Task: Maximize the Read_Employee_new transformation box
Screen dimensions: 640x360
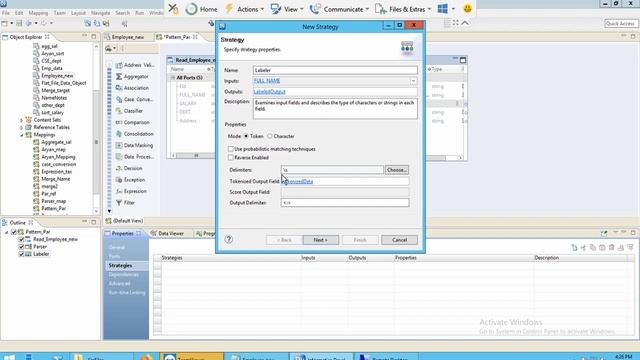Action: point(463,60)
